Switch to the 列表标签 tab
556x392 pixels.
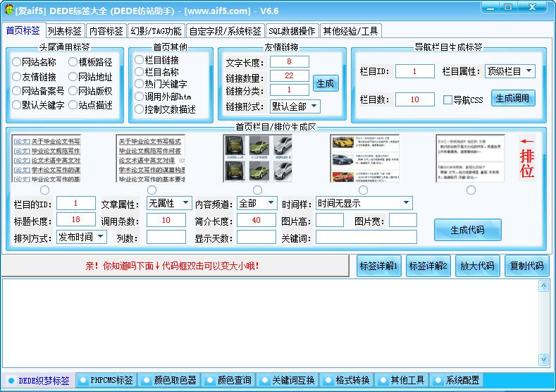click(66, 31)
